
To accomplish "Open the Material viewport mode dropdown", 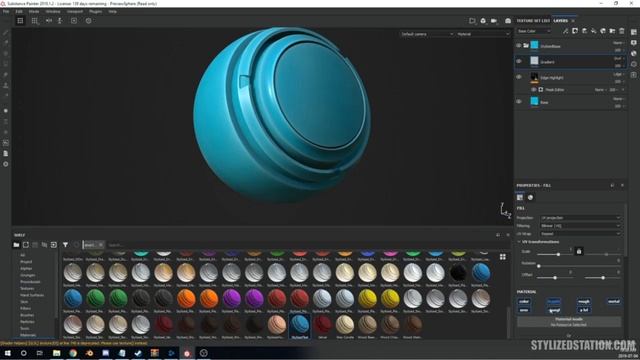I will [x=483, y=34].
